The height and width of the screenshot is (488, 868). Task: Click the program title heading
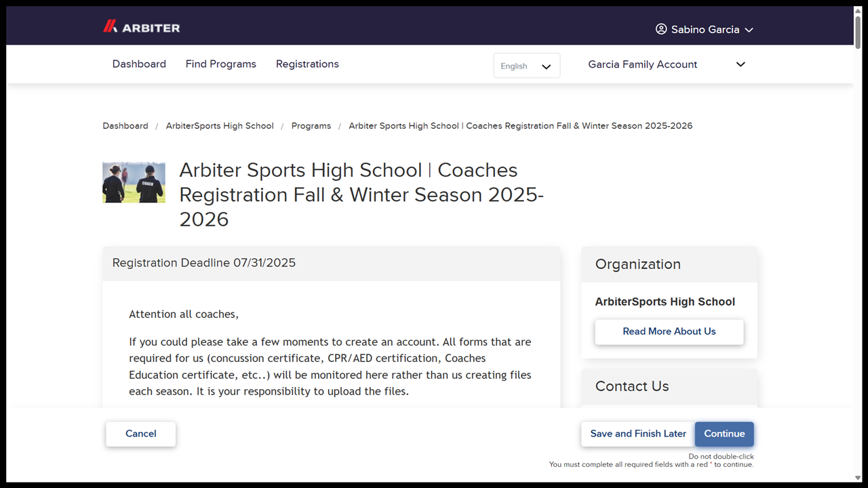362,195
